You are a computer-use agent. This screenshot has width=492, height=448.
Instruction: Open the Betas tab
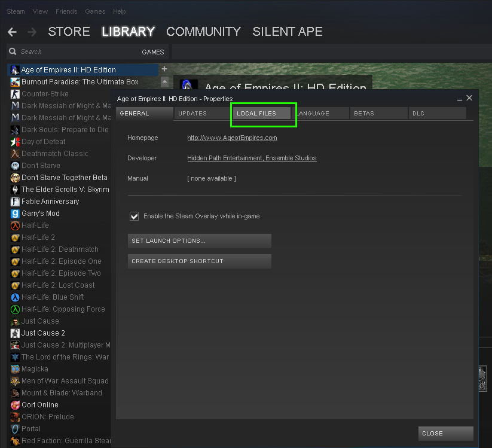(x=379, y=113)
